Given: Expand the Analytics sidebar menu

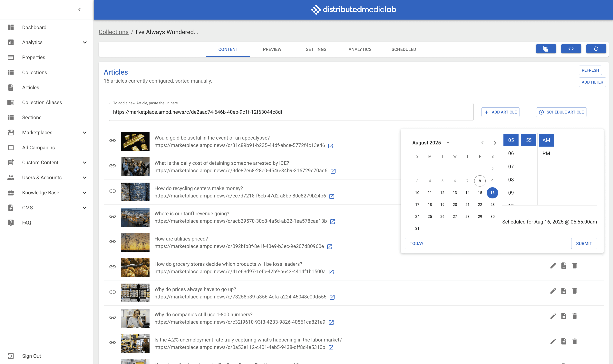Looking at the screenshot, I should [x=84, y=42].
